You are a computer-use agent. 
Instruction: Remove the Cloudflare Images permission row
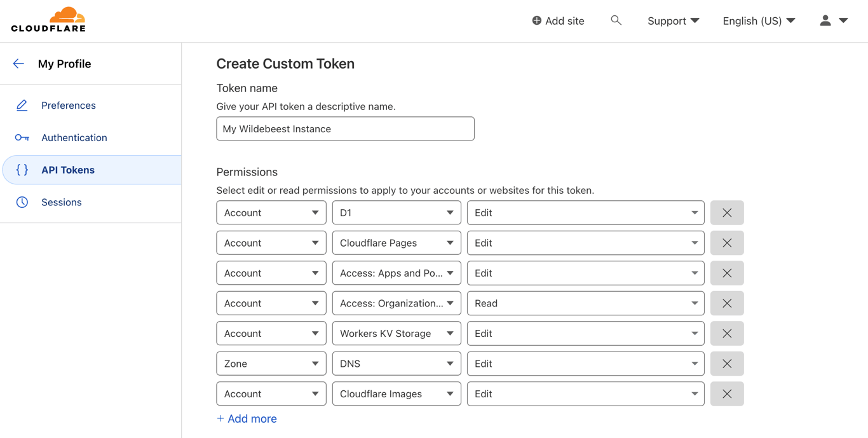(x=727, y=394)
